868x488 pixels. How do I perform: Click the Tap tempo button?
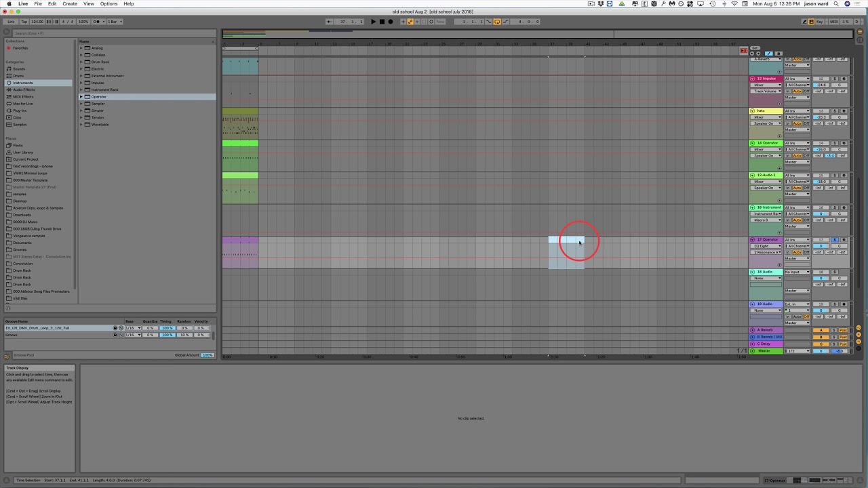tap(24, 22)
